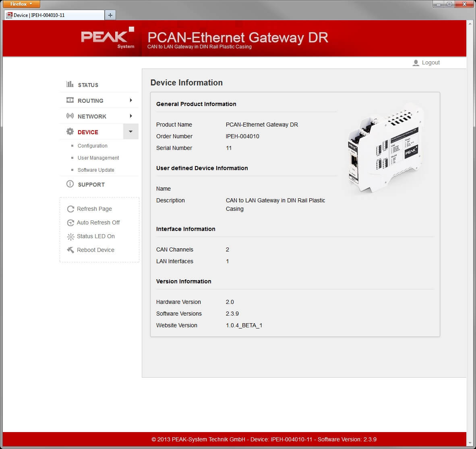Click the PEAK-System logo
Screen dimensions: 476x449
click(107, 37)
